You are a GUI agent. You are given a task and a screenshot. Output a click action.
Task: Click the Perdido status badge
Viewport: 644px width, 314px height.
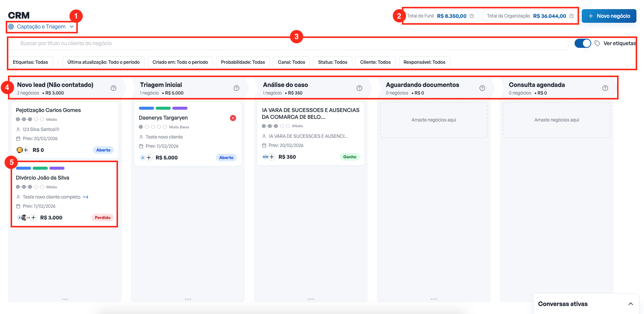102,218
